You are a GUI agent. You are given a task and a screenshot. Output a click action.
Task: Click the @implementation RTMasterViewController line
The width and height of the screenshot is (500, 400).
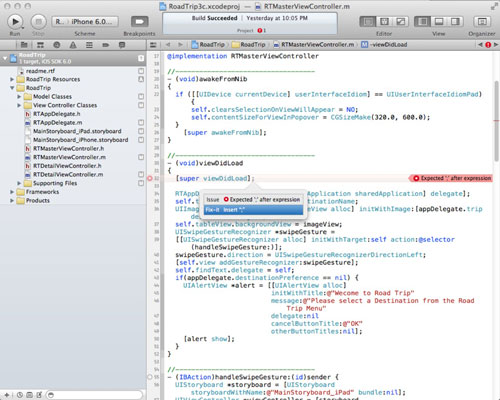pyautogui.click(x=243, y=56)
